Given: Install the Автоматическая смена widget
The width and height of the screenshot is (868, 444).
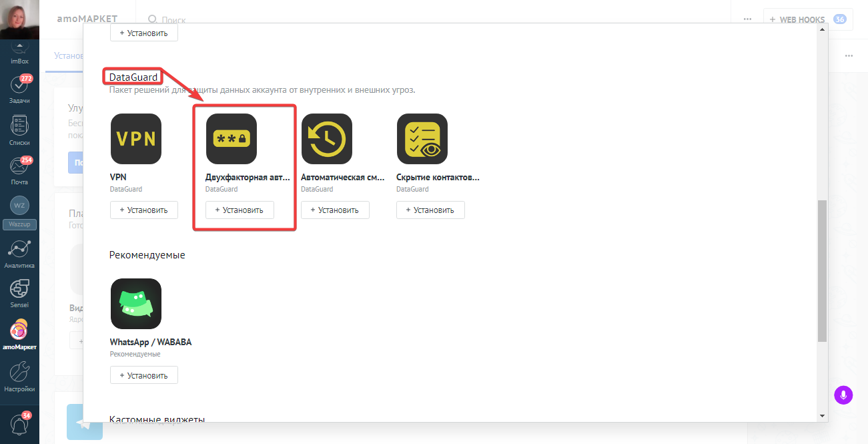Looking at the screenshot, I should click(335, 210).
